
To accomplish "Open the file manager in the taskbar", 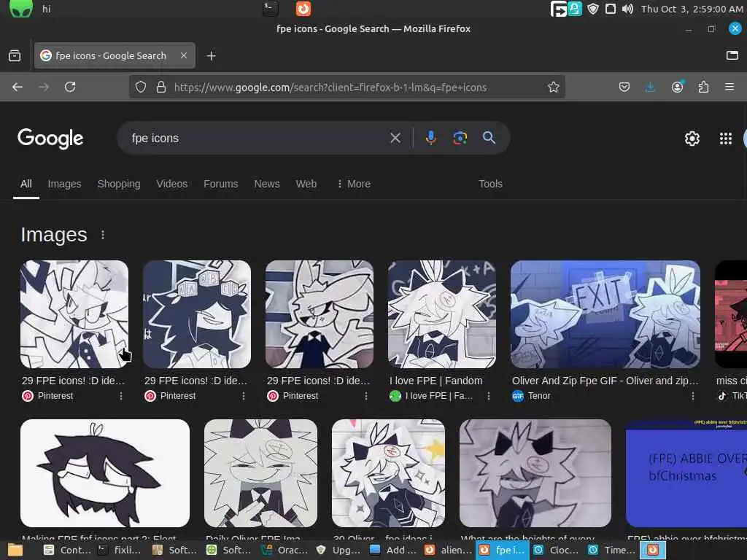I will (15, 550).
